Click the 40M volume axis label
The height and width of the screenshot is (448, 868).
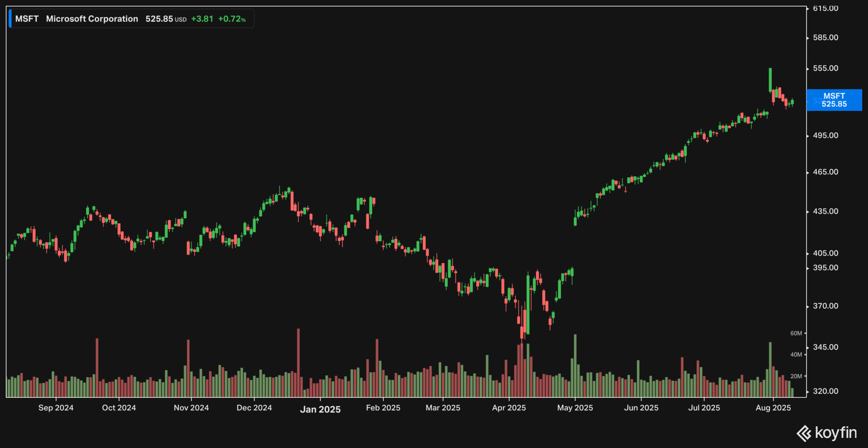pyautogui.click(x=796, y=355)
